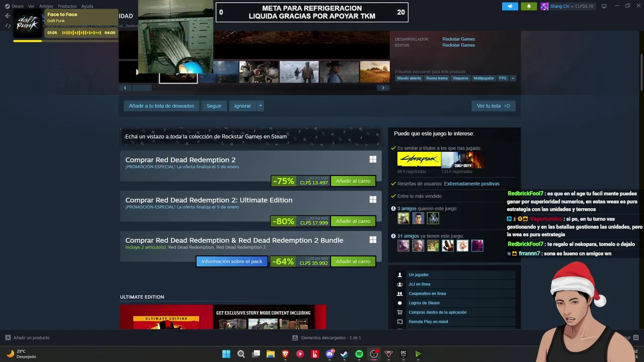Click the screenshot strip slider handle
This screenshot has height=362, width=644.
point(141,87)
